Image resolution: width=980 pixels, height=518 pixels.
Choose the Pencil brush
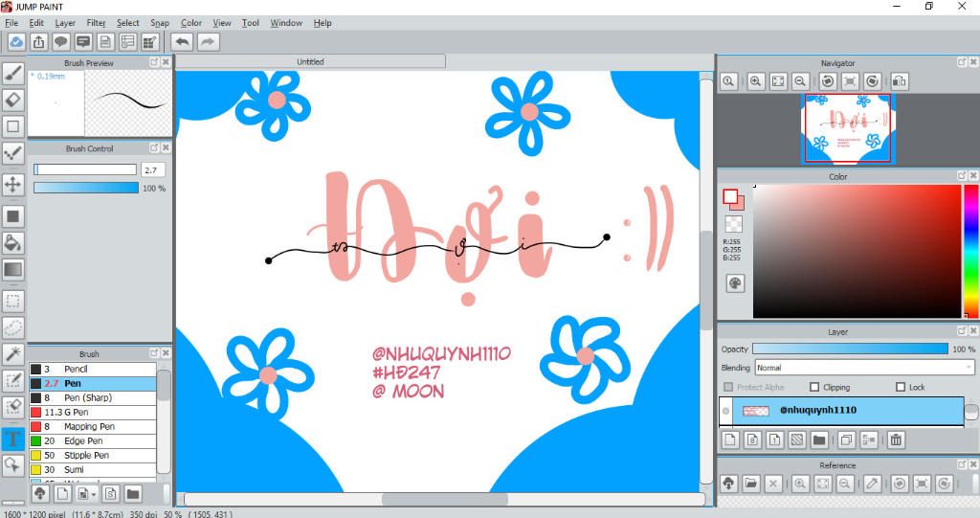click(x=93, y=369)
